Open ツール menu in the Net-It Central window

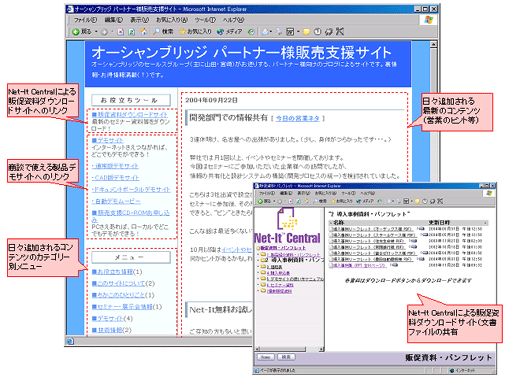348,193
